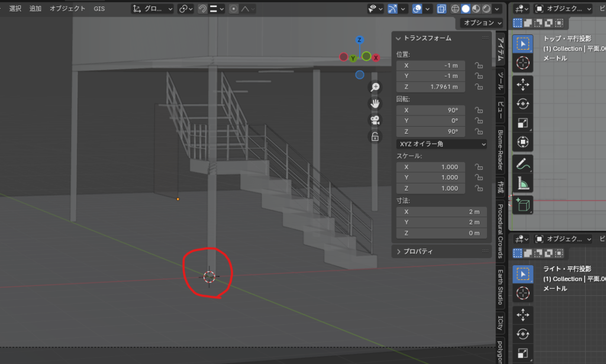
Task: Select the Measure tool
Action: [x=523, y=184]
